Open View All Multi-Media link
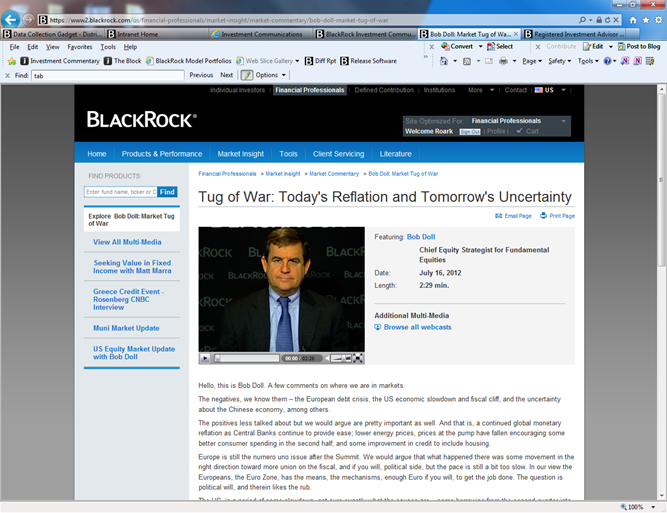 [x=127, y=242]
